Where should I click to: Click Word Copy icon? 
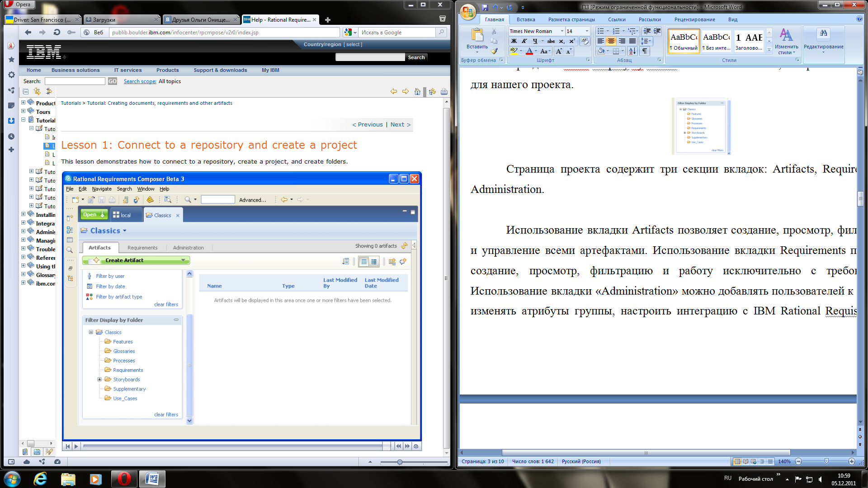click(x=494, y=41)
